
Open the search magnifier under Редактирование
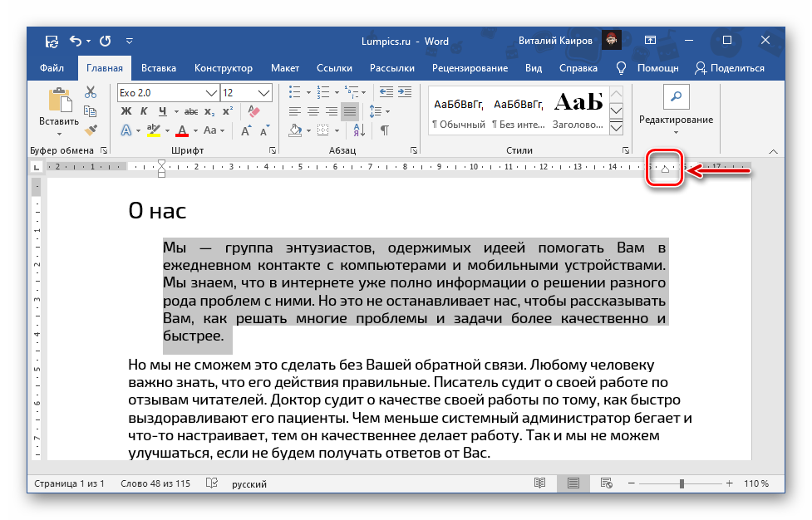(x=676, y=97)
